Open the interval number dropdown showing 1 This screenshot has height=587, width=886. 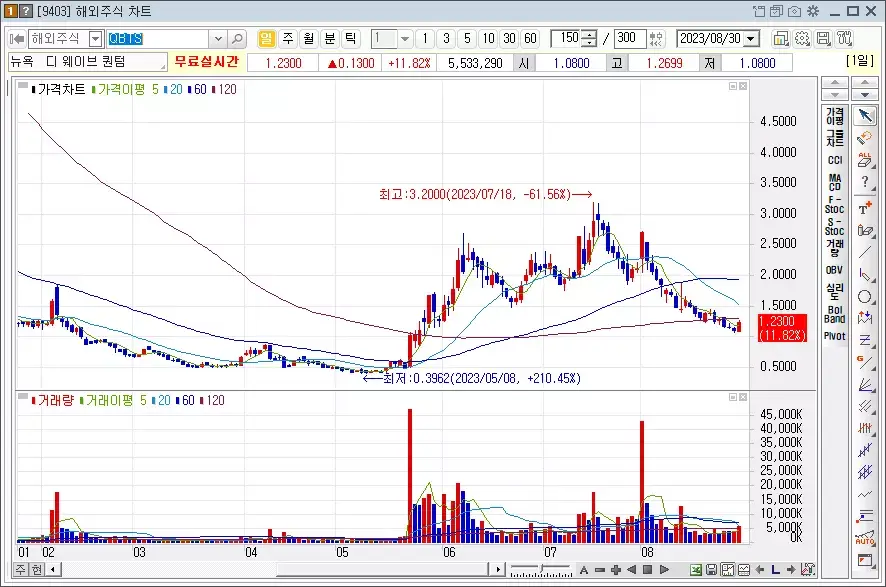point(405,39)
